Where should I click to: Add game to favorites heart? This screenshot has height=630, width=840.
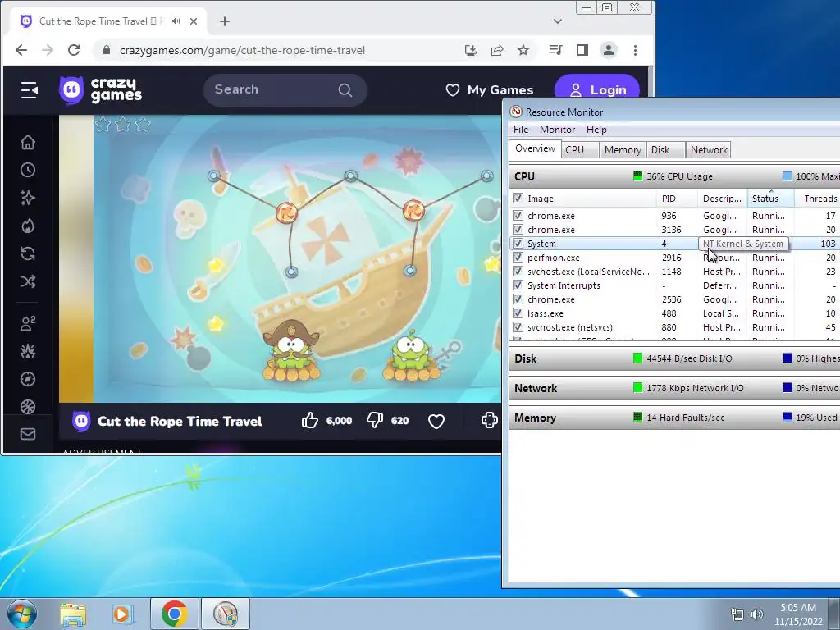pos(436,421)
